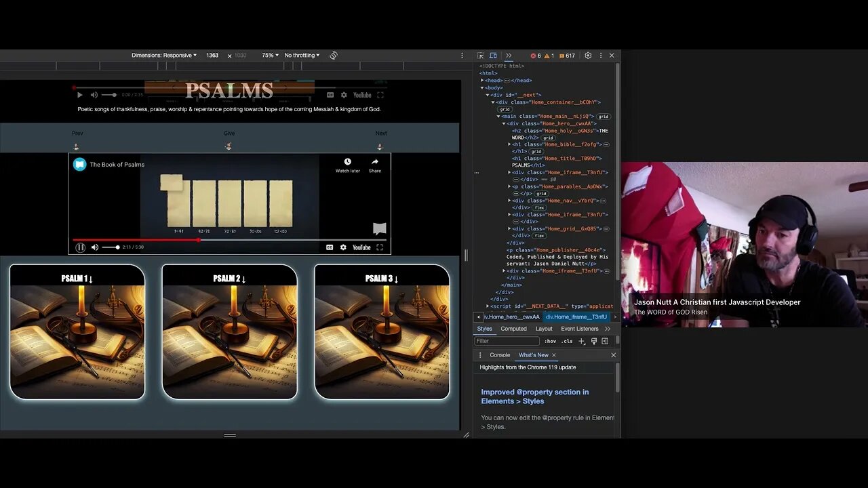The height and width of the screenshot is (488, 868).
Task: Open the PSALM 1 card
Action: click(x=77, y=331)
